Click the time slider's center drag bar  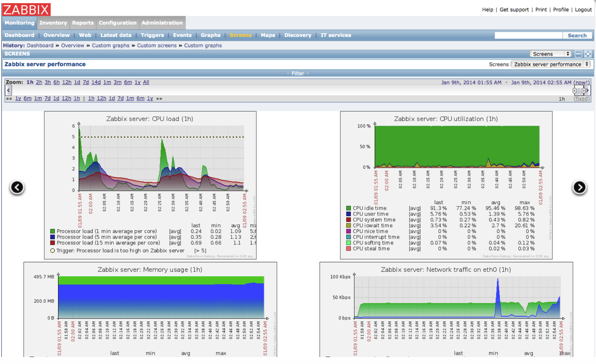tap(579, 91)
